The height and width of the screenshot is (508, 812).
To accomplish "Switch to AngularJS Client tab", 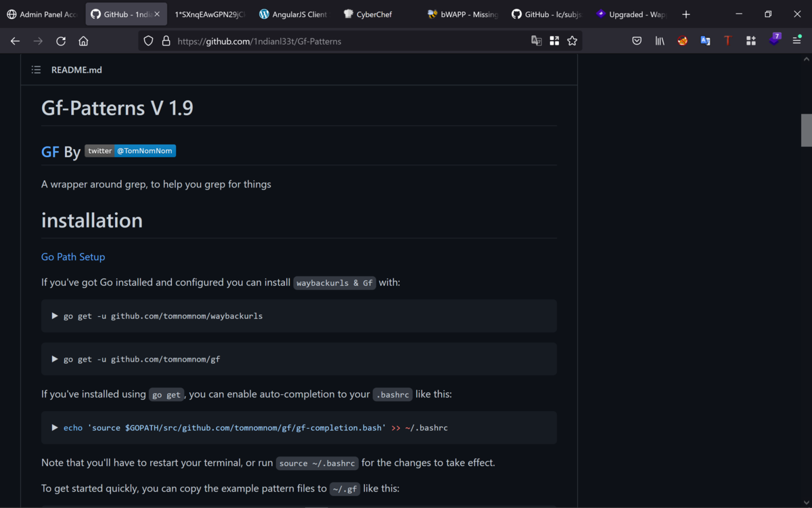I will [x=293, y=14].
